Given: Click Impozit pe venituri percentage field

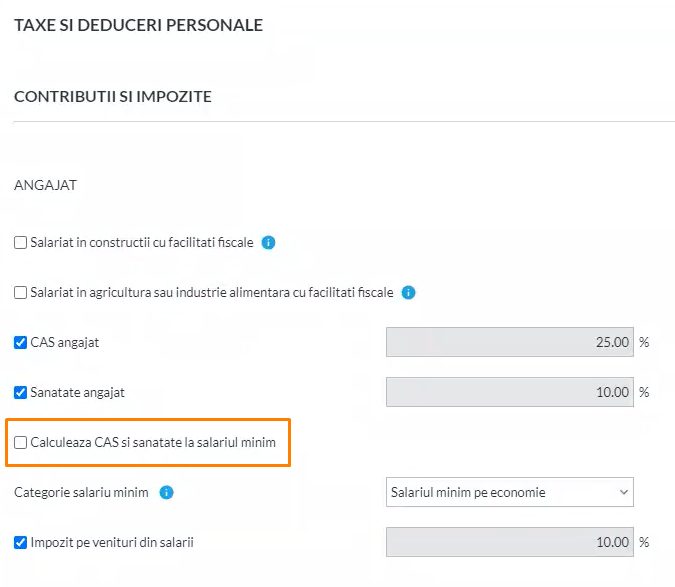Looking at the screenshot, I should (510, 542).
